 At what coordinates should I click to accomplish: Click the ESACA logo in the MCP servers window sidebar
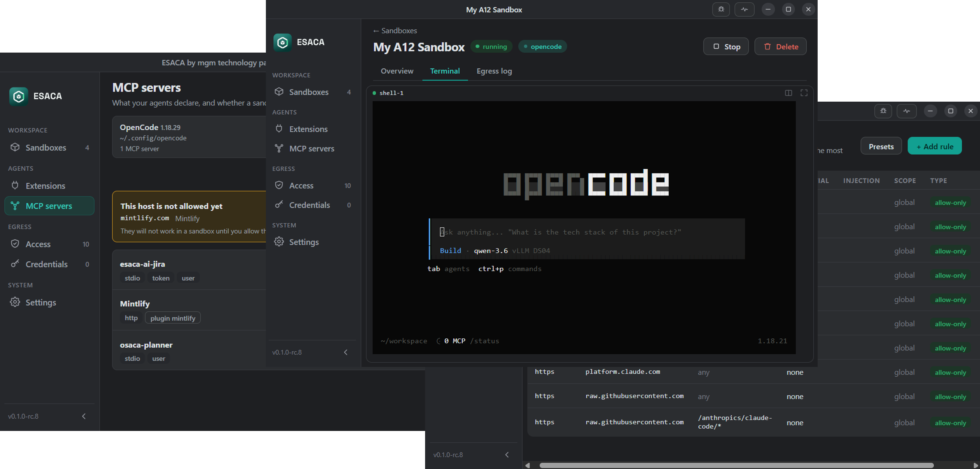coord(18,96)
